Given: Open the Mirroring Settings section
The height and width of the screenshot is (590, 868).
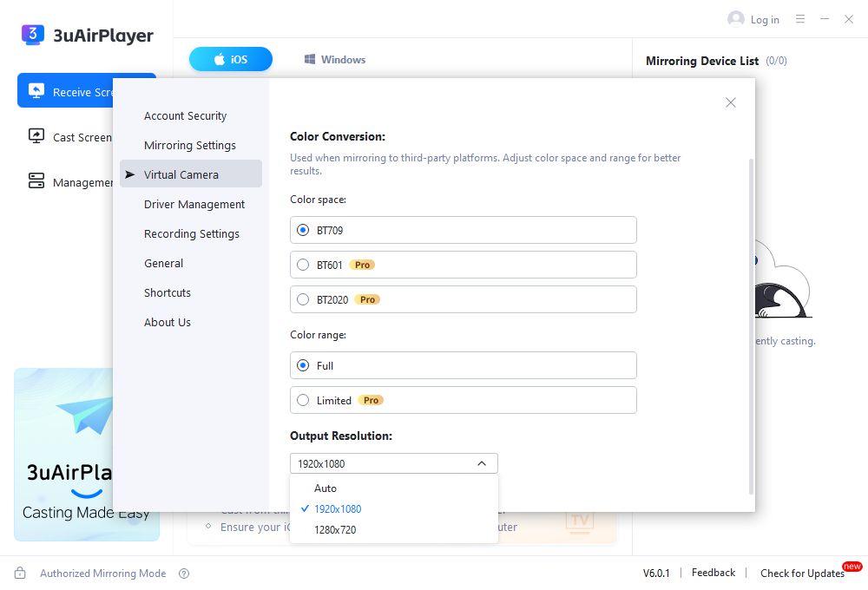Looking at the screenshot, I should (190, 145).
